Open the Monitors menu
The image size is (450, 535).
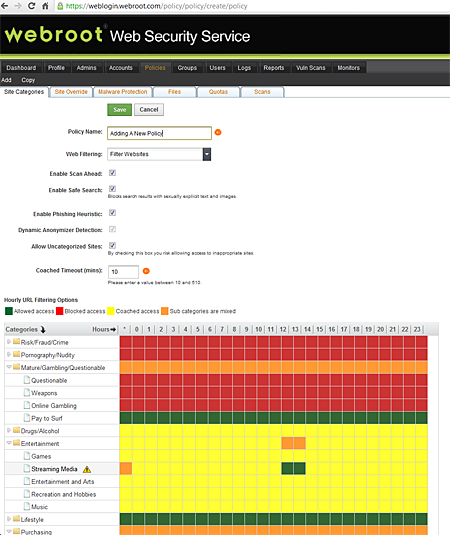point(348,68)
